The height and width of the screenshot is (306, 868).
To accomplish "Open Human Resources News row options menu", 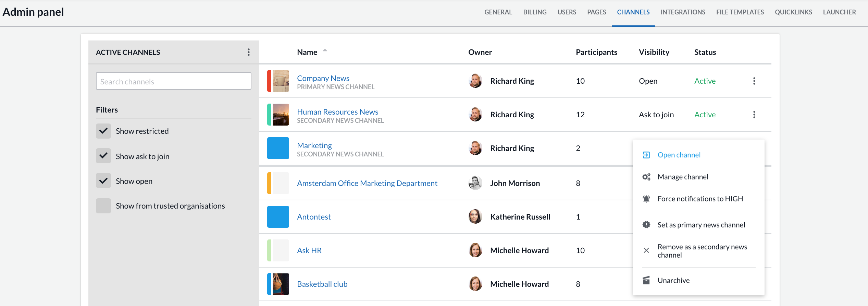I will point(754,115).
